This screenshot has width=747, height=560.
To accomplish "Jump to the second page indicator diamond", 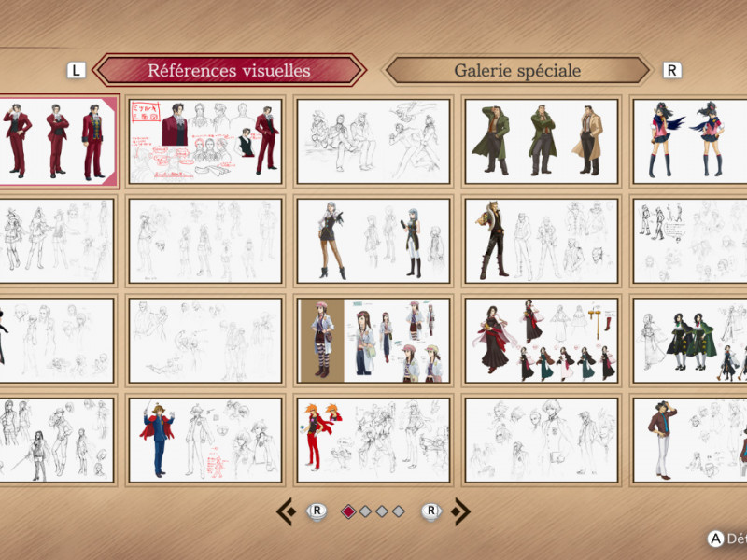I will (x=365, y=511).
